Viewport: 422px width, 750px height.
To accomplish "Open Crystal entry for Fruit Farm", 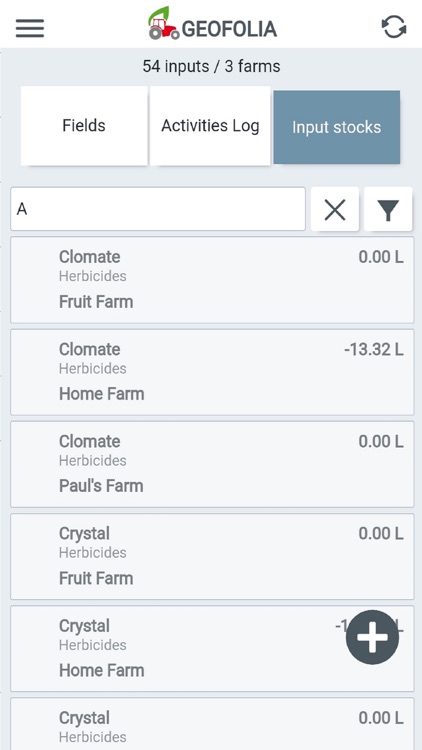I will 212,556.
